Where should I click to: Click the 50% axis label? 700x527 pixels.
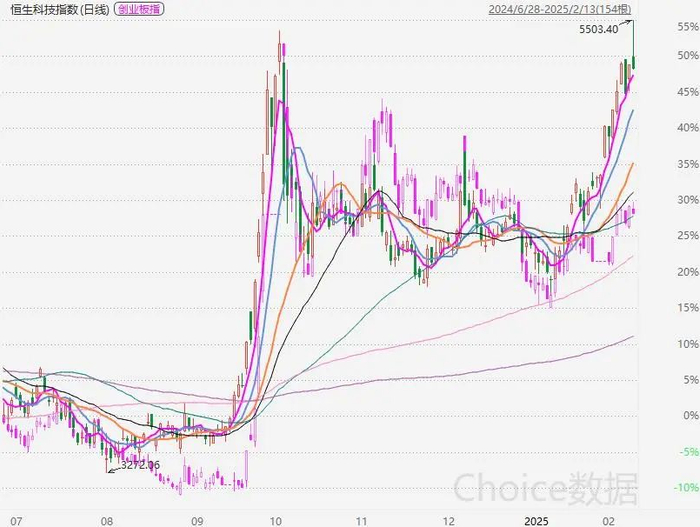688,55
